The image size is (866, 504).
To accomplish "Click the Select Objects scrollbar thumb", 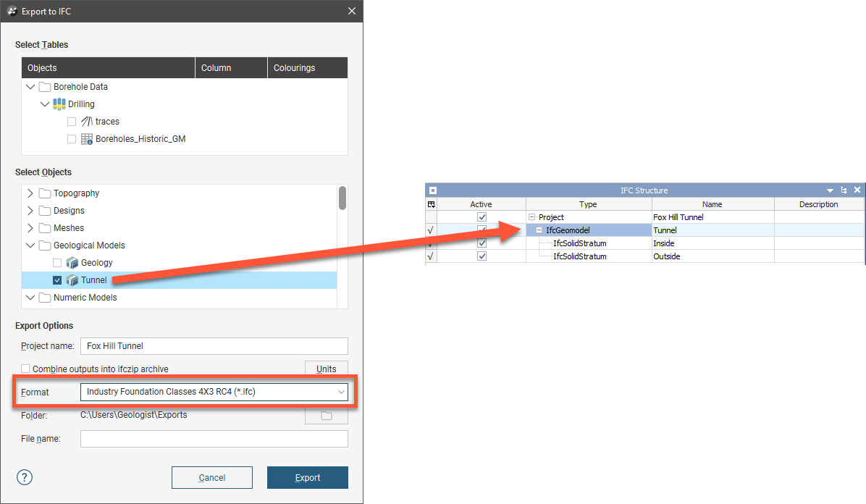I will click(342, 198).
